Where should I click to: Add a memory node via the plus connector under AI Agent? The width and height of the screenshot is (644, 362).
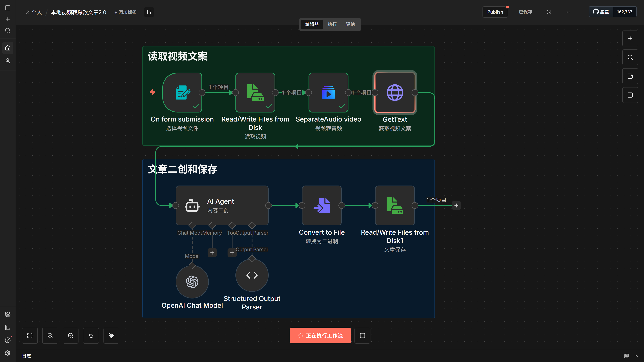coord(212,253)
